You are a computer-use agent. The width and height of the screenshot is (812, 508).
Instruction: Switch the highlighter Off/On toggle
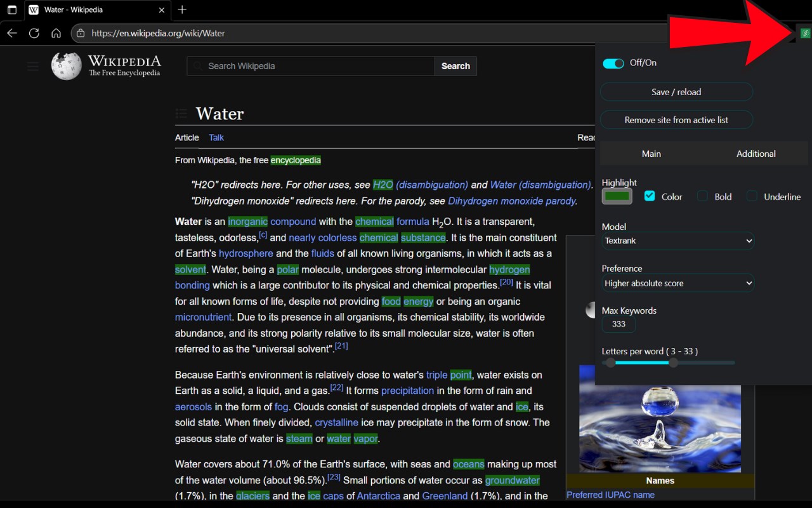pos(613,63)
